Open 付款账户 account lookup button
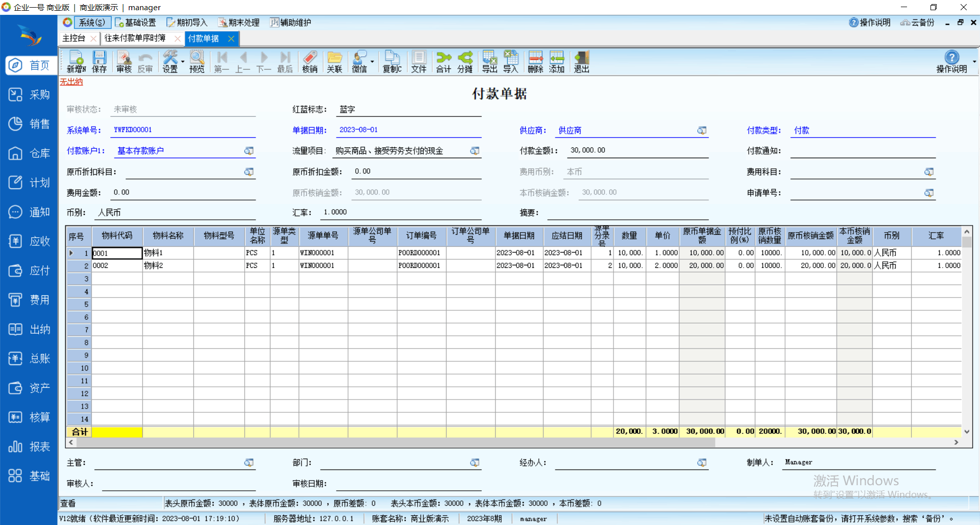Image resolution: width=980 pixels, height=525 pixels. (x=249, y=151)
